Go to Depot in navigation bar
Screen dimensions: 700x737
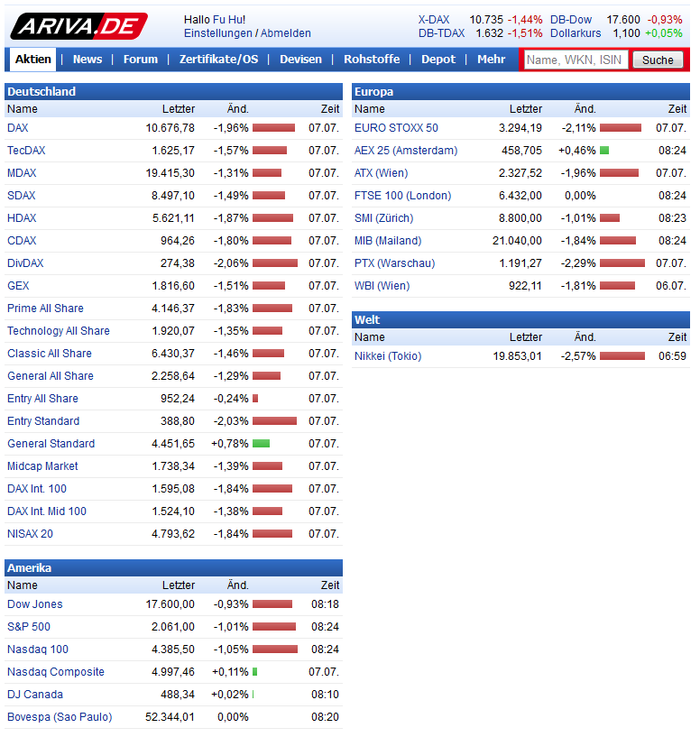438,60
